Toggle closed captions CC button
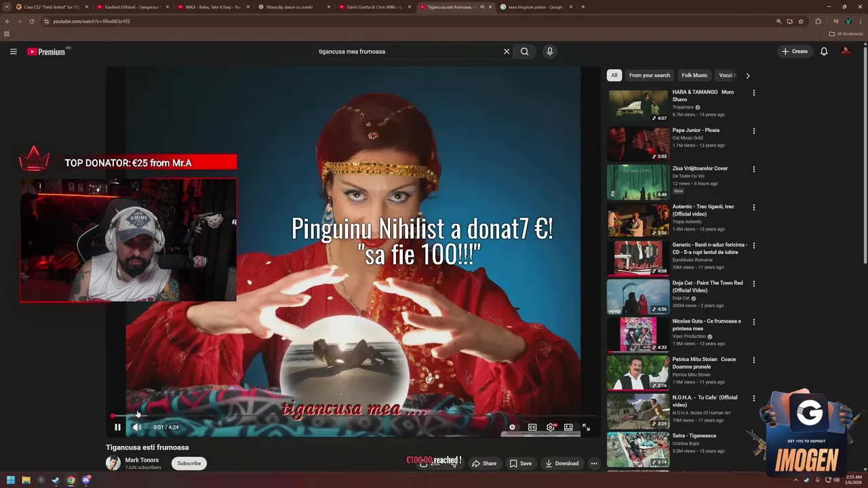Image resolution: width=868 pixels, height=488 pixels. [532, 427]
